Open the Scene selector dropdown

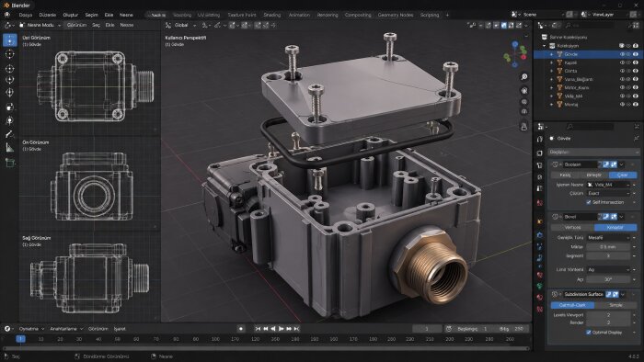(x=537, y=15)
